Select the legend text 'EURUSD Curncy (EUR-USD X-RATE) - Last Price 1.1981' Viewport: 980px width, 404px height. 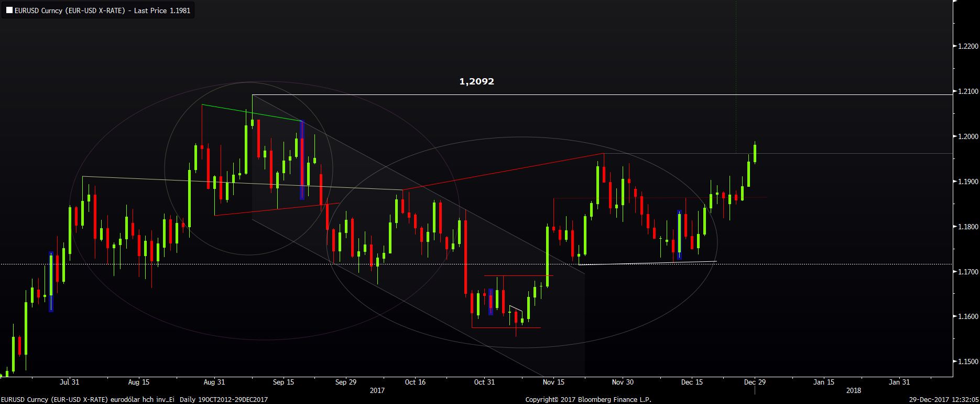pos(103,10)
